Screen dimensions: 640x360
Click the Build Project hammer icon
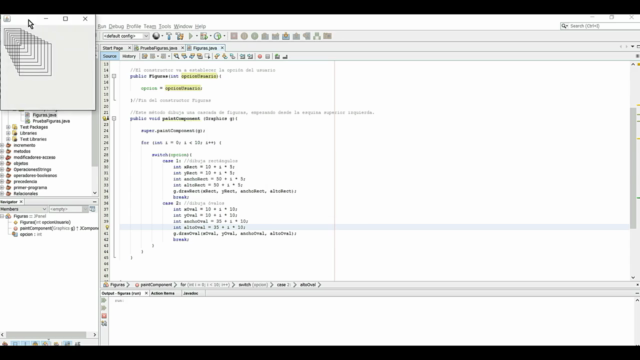tap(169, 36)
